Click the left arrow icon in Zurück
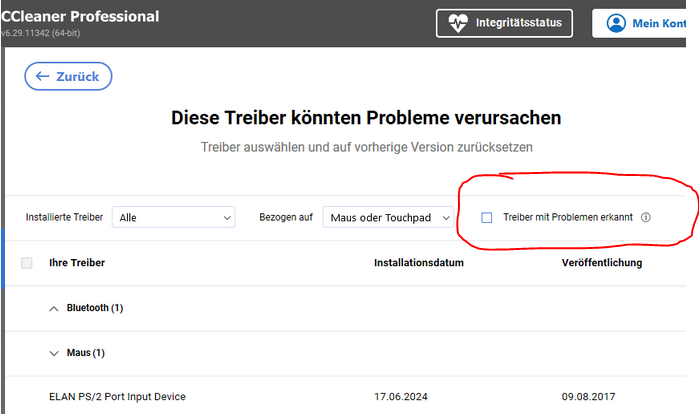This screenshot has height=414, width=699. click(x=43, y=76)
